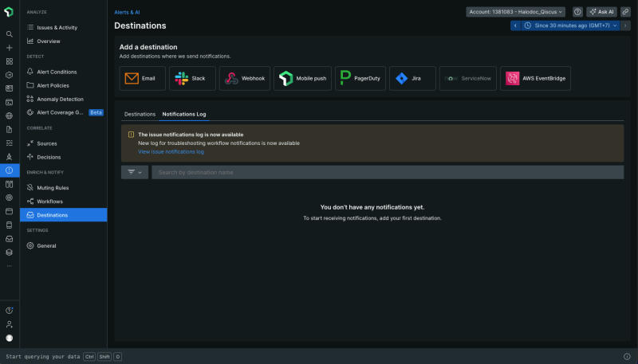Focus the 'Search by destination name' field
Screen dimensions: 638x364
pos(388,172)
